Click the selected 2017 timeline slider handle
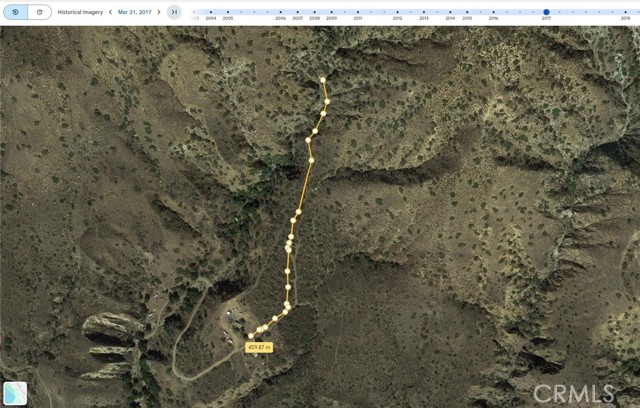This screenshot has width=640, height=408. pos(546,12)
